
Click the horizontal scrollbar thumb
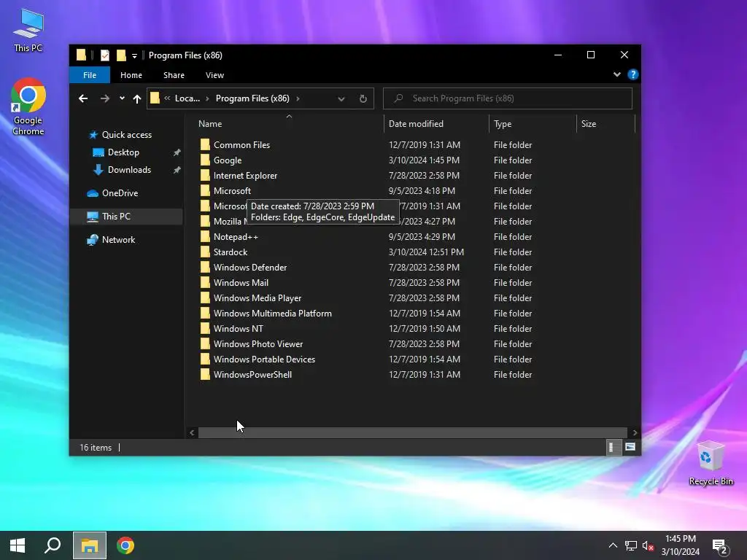pos(413,432)
